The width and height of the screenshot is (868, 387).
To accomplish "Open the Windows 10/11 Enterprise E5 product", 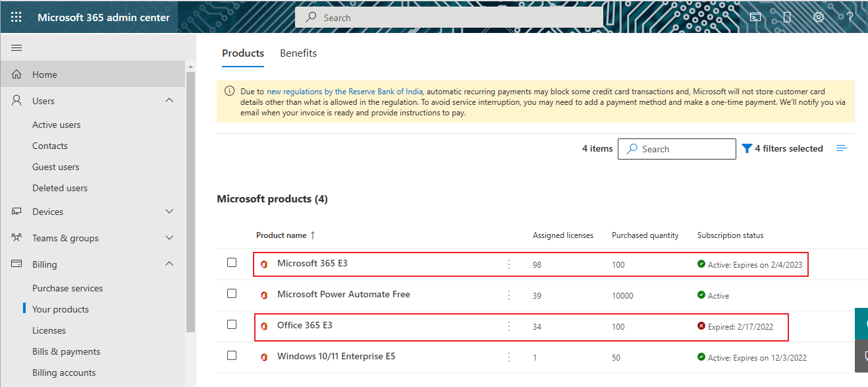I will click(336, 356).
